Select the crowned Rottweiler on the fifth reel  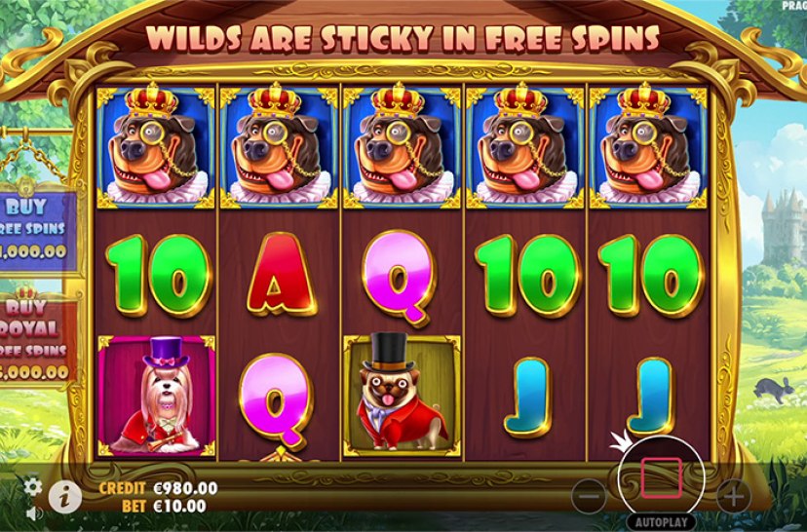click(648, 145)
